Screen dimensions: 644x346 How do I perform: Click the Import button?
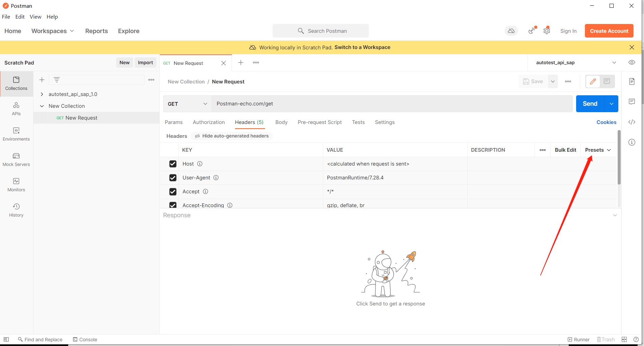coord(145,63)
